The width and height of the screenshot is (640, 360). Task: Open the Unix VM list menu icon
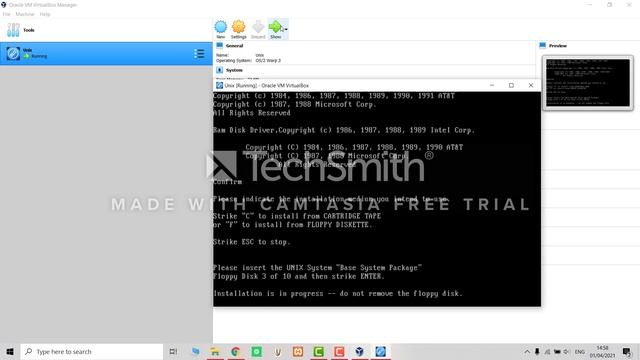point(199,53)
